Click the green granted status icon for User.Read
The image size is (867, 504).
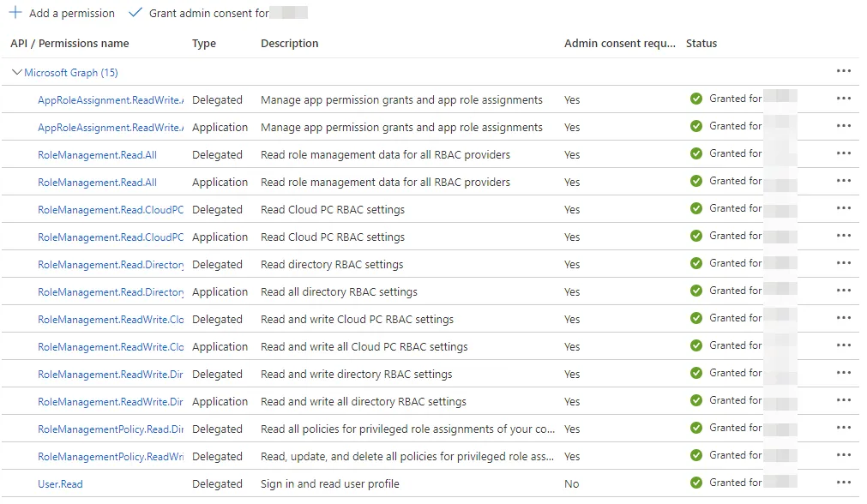696,483
